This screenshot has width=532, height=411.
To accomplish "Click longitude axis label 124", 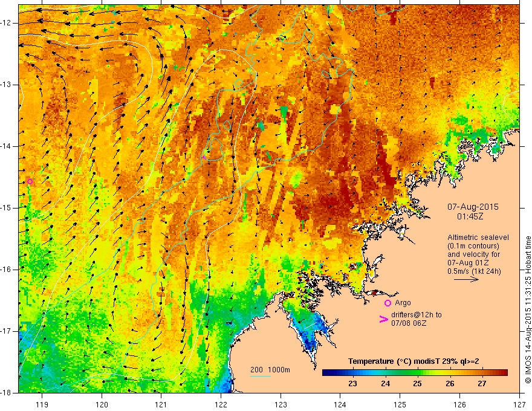I will tap(340, 404).
